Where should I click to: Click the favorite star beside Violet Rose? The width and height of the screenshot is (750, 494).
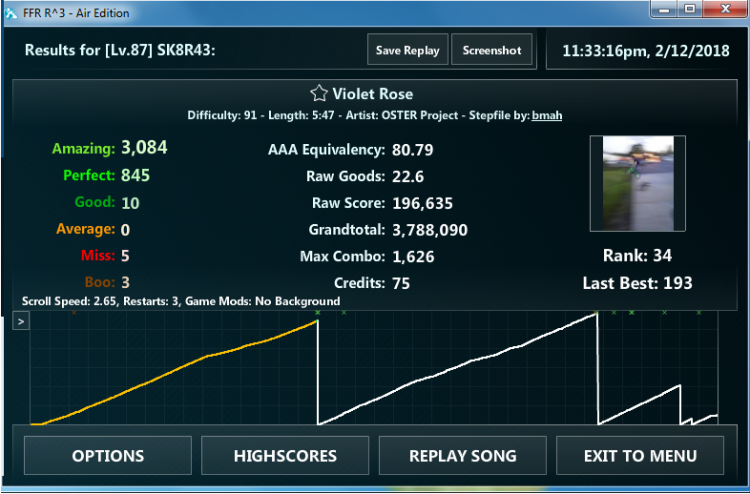(x=318, y=94)
